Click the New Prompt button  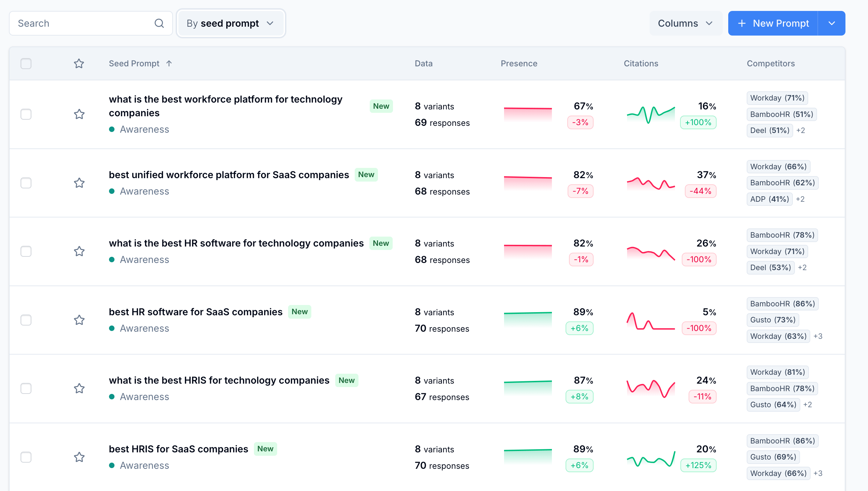773,23
